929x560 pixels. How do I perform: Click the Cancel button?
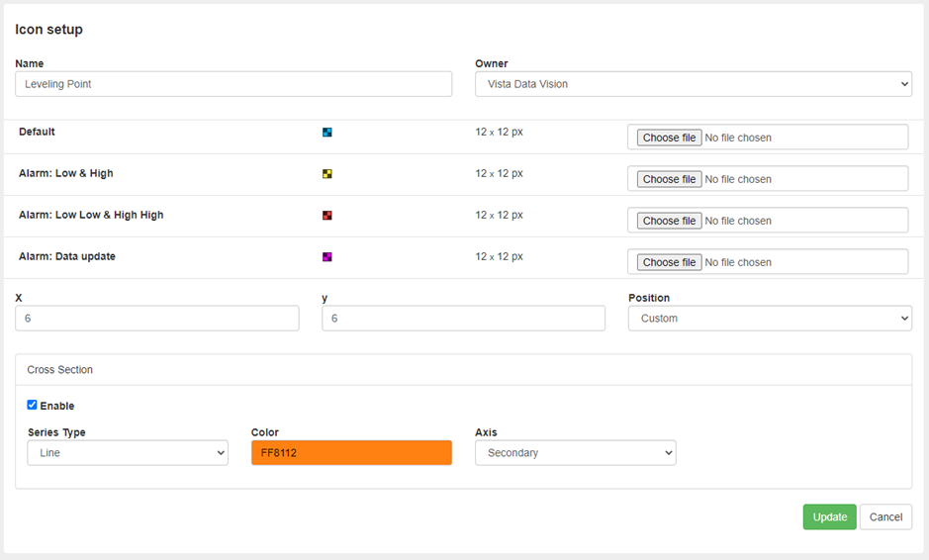click(x=885, y=516)
